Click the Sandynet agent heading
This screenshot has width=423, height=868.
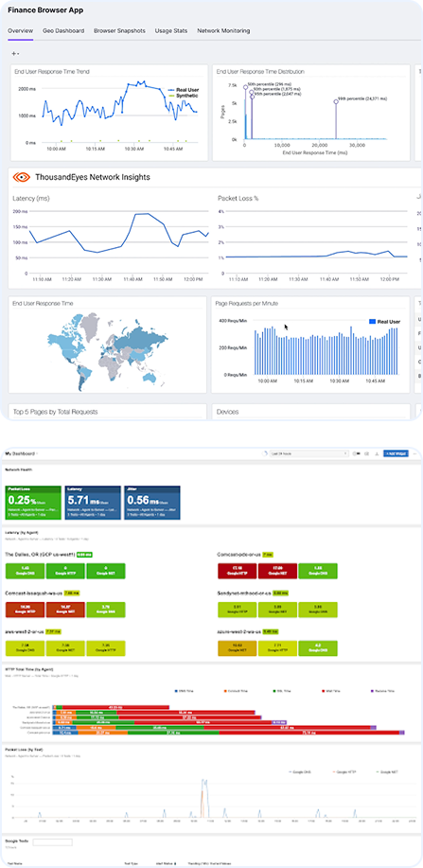pyautogui.click(x=244, y=593)
